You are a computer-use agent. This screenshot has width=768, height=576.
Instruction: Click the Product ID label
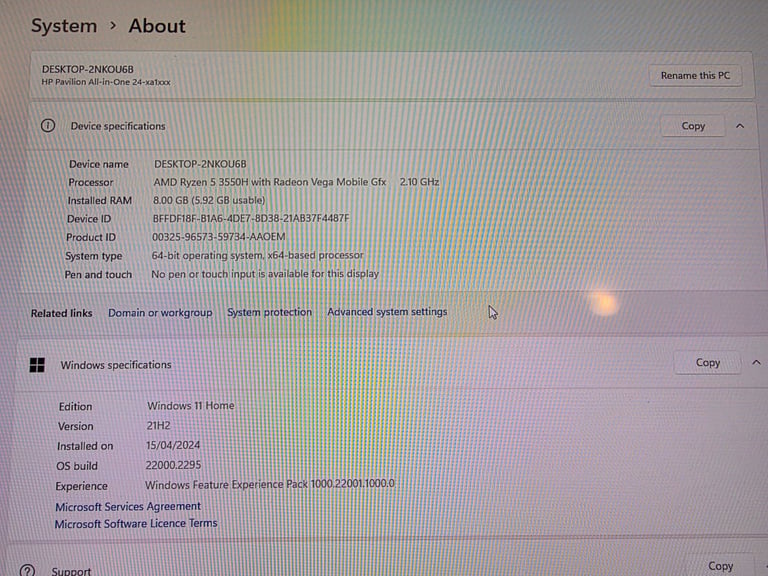tap(91, 238)
